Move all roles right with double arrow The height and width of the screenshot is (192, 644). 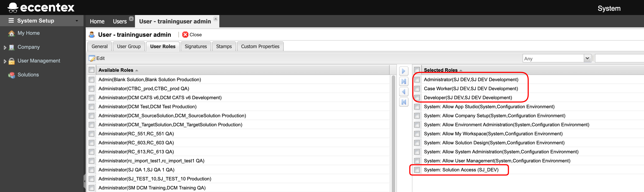(x=404, y=81)
